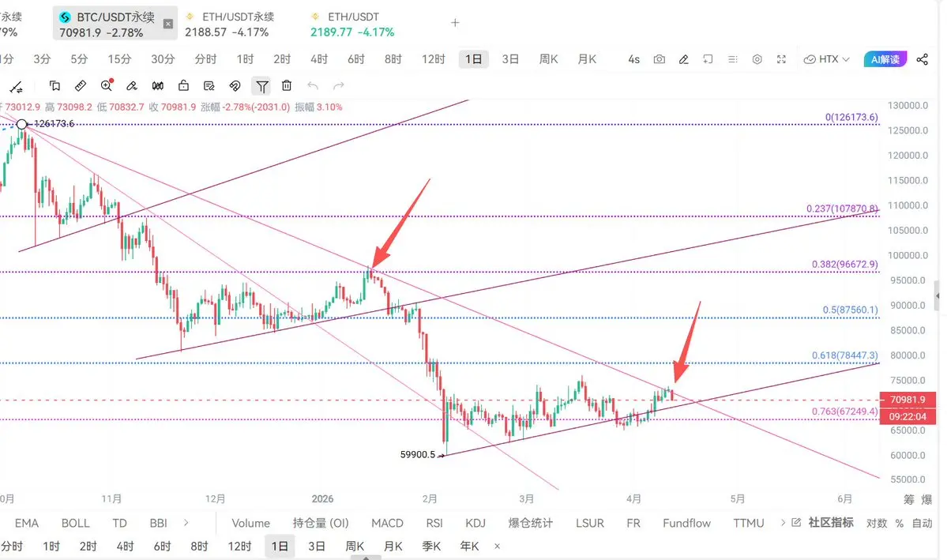The height and width of the screenshot is (560, 947).
Task: Open AI解读 analysis button
Action: pyautogui.click(x=885, y=59)
